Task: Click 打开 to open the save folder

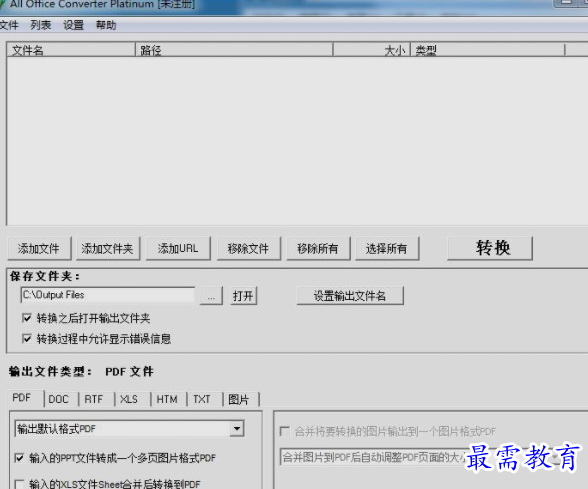Action: coord(243,296)
